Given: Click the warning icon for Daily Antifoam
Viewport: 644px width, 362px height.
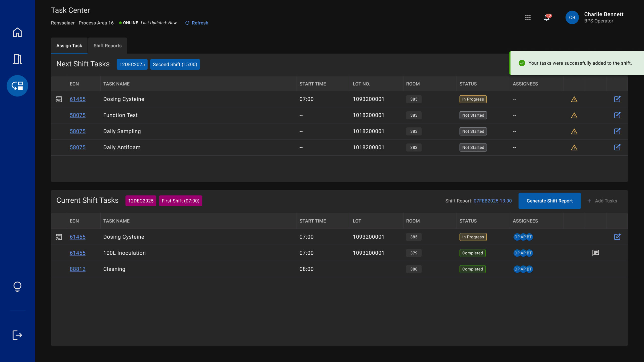Looking at the screenshot, I should [x=574, y=148].
